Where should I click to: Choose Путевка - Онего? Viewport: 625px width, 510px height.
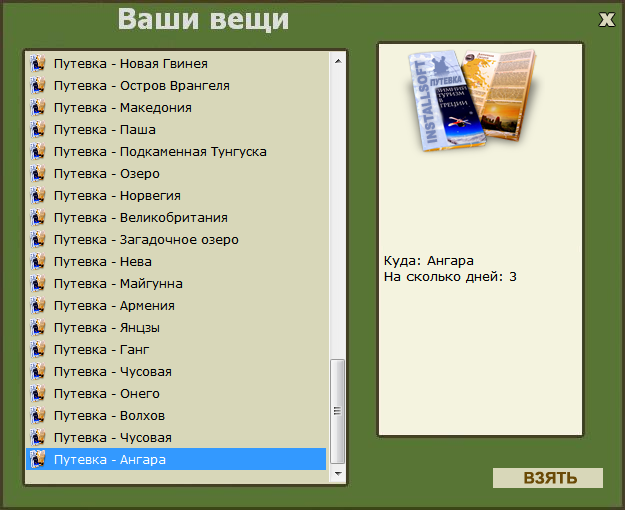click(176, 394)
